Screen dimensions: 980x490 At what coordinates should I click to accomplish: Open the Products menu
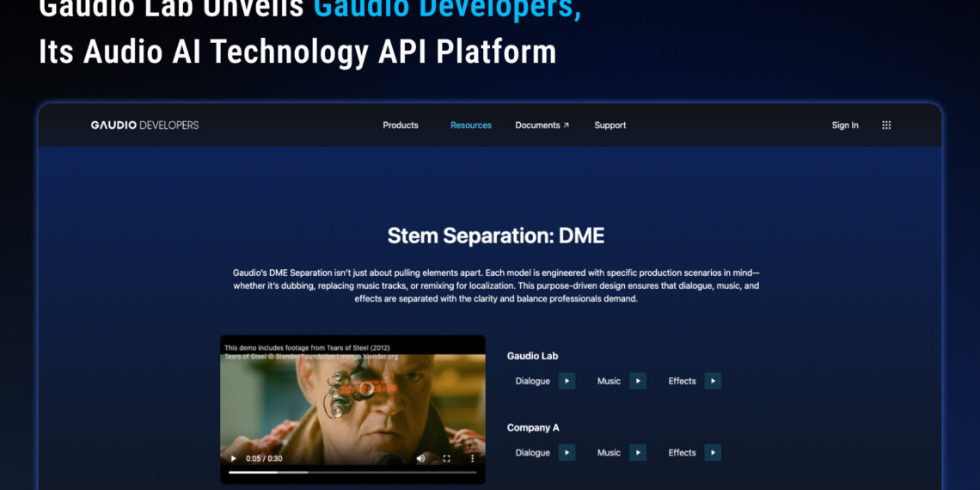[401, 125]
